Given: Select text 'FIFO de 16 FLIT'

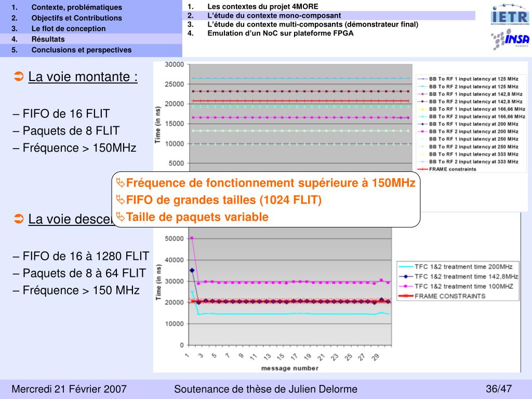Looking at the screenshot, I should (66, 113).
